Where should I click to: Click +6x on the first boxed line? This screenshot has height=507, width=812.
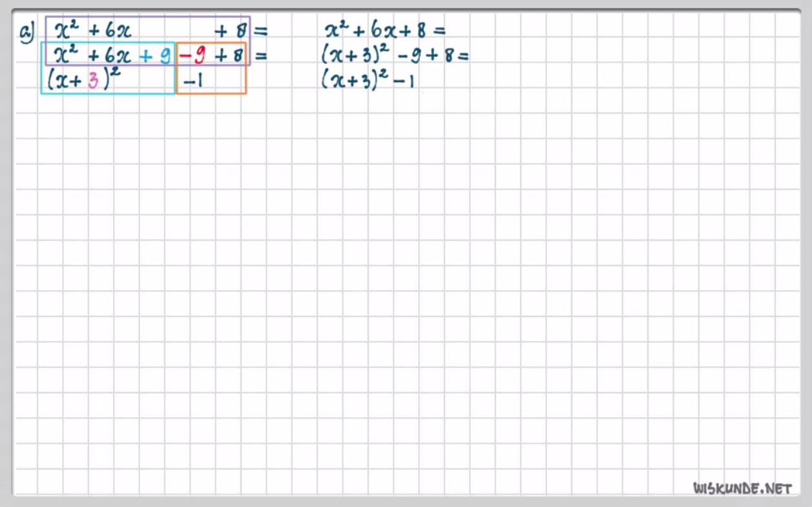pos(109,30)
